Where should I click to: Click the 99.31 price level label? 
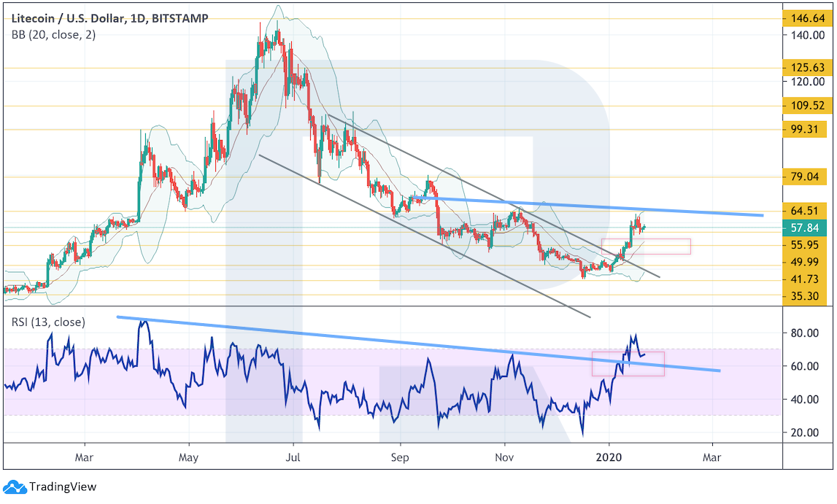(804, 129)
